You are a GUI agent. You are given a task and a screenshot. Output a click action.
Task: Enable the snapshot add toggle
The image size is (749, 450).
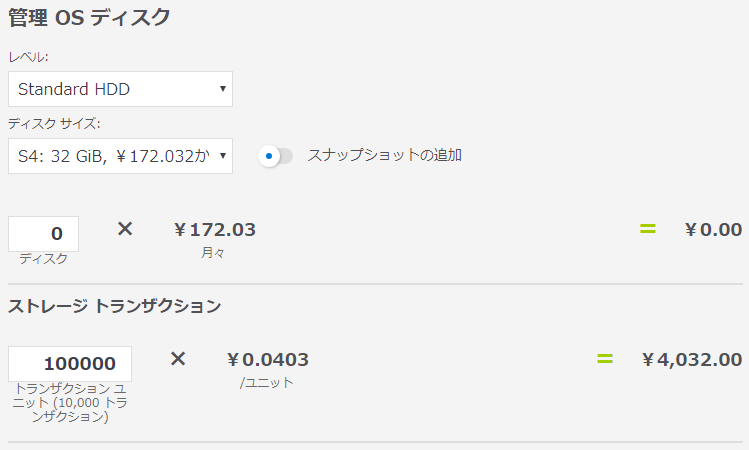pyautogui.click(x=275, y=156)
